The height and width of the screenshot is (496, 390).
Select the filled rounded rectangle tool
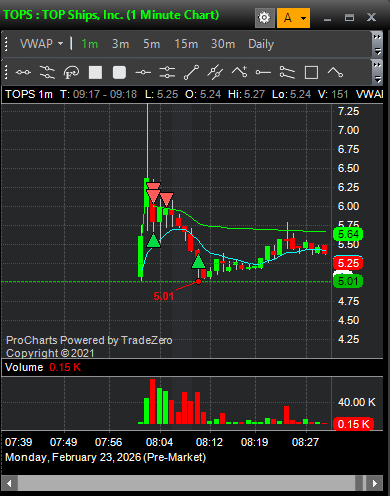point(119,72)
